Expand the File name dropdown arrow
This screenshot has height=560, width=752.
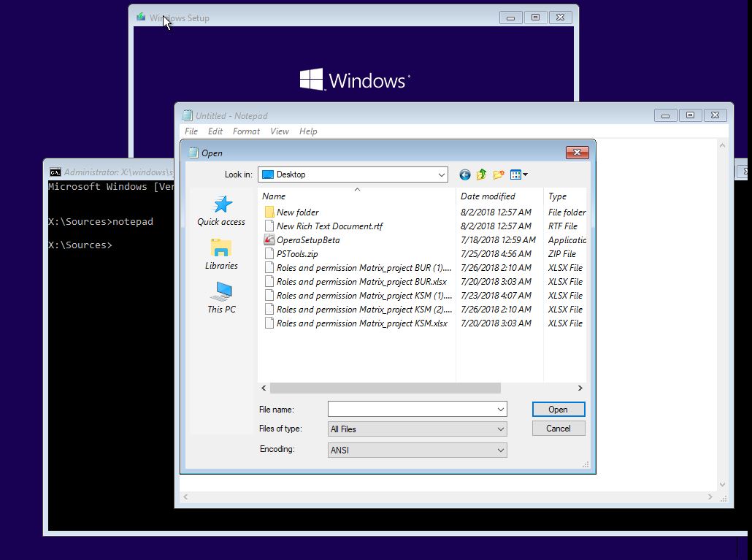click(501, 410)
